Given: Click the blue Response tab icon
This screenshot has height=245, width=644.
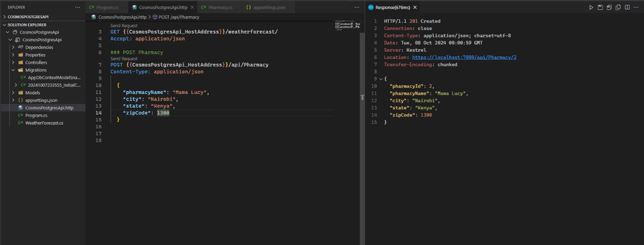Looking at the screenshot, I should 371,7.
